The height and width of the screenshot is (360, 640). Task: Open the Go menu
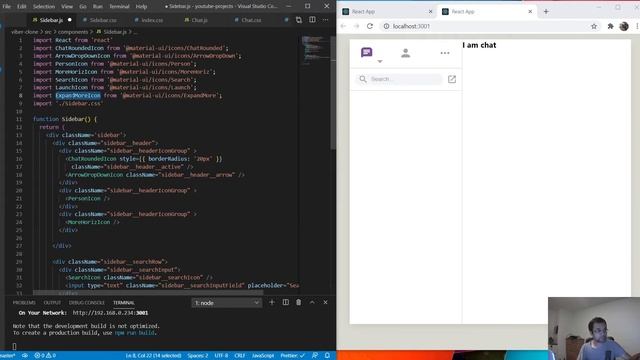[83, 7]
